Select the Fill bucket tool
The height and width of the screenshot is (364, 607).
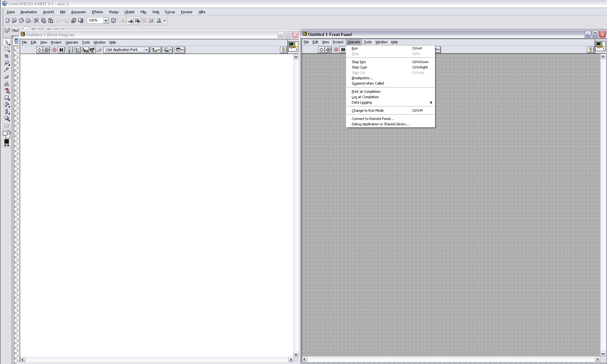(x=7, y=104)
